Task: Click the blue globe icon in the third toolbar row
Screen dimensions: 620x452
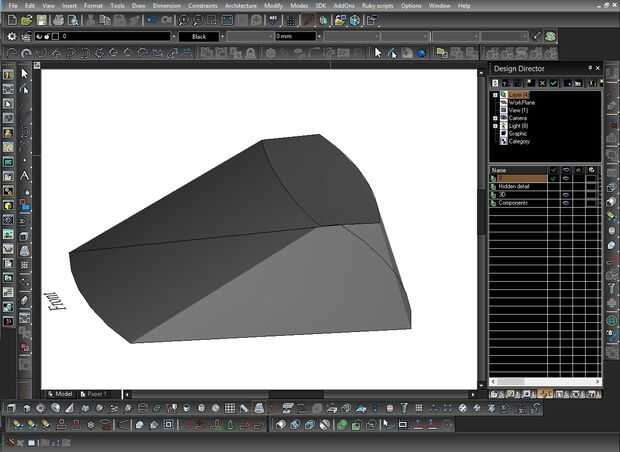Action: 421,53
